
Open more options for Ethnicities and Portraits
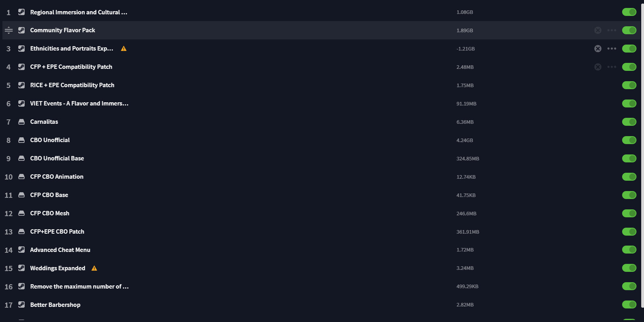pos(611,49)
